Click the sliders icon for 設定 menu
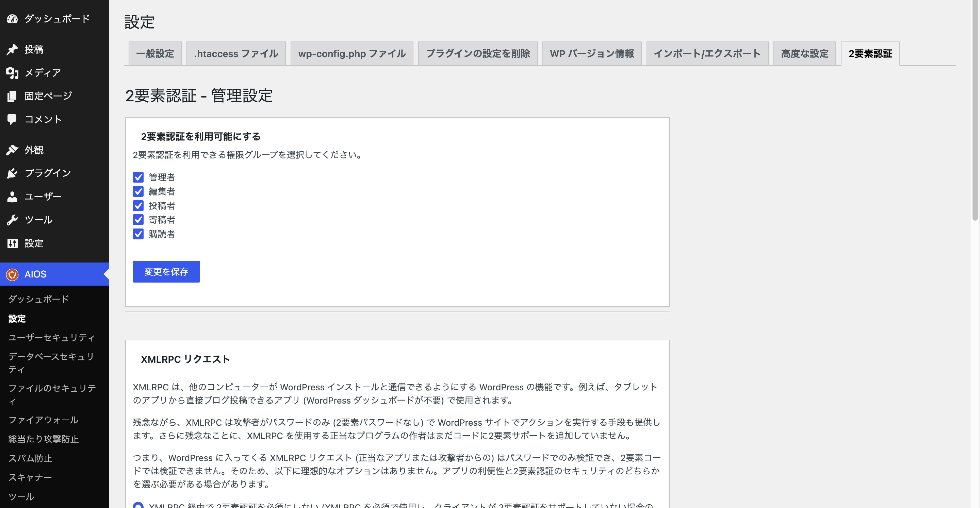 click(12, 243)
